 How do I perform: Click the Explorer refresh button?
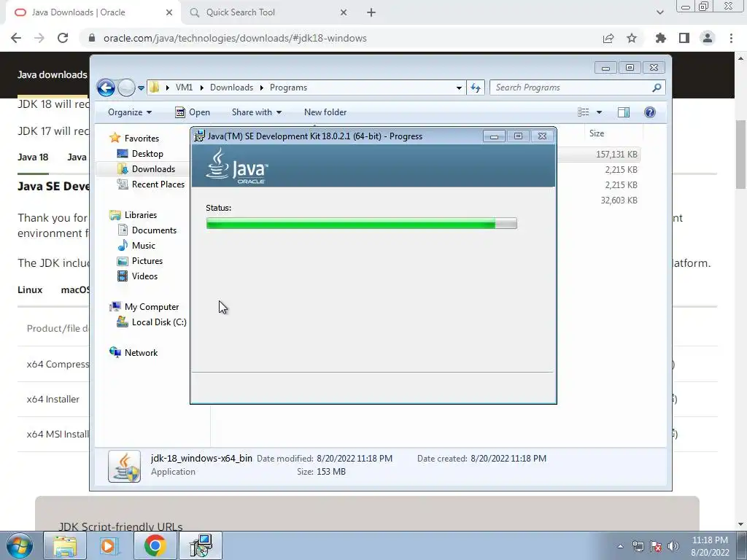(476, 87)
